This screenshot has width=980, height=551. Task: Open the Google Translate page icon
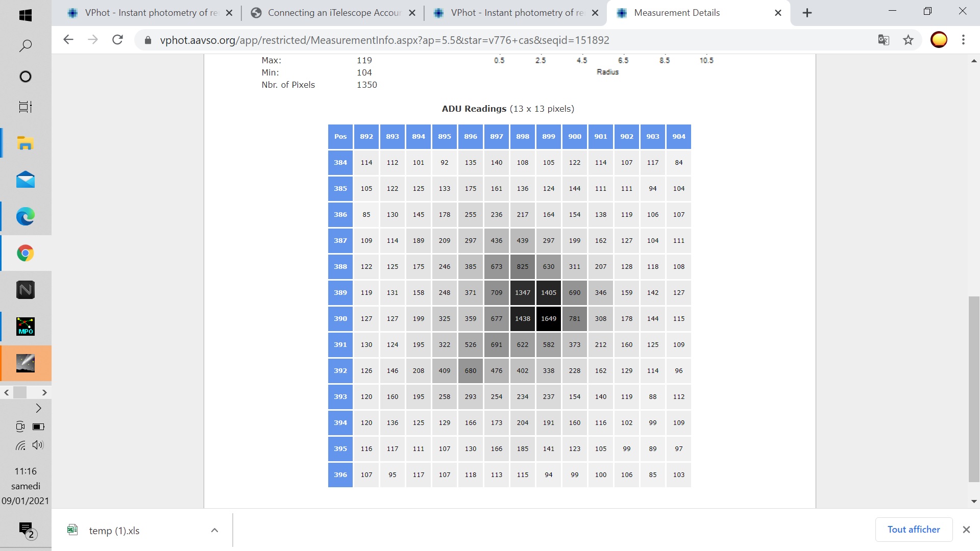tap(884, 40)
